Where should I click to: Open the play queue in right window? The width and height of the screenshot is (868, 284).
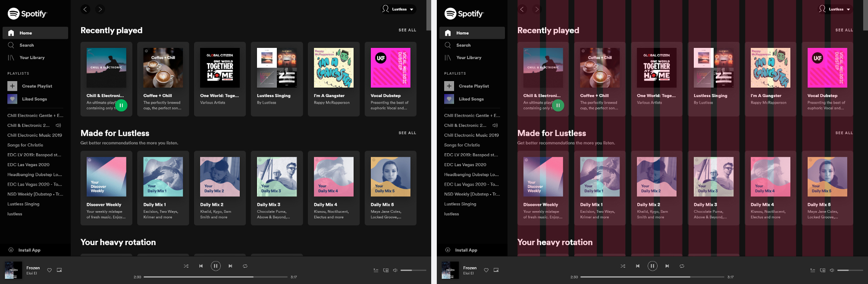point(812,270)
